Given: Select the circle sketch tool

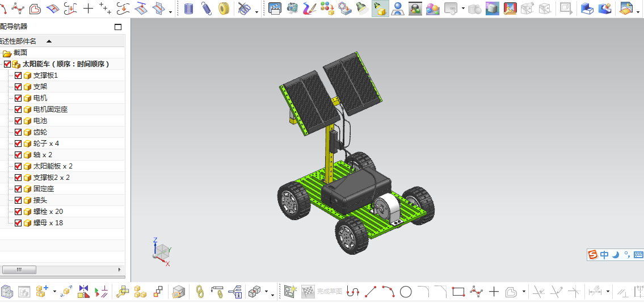Looking at the screenshot, I should click(x=406, y=292).
